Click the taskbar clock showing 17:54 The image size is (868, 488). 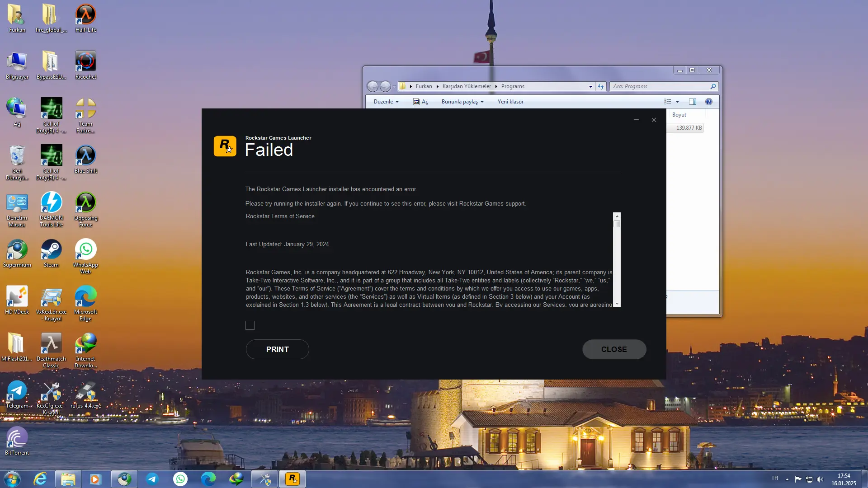844,479
